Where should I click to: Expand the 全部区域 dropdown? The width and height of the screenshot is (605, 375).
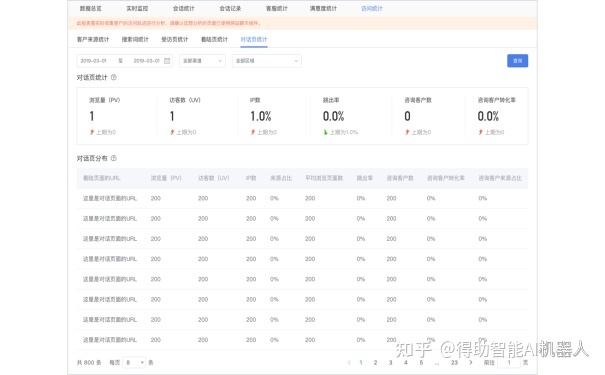(267, 61)
